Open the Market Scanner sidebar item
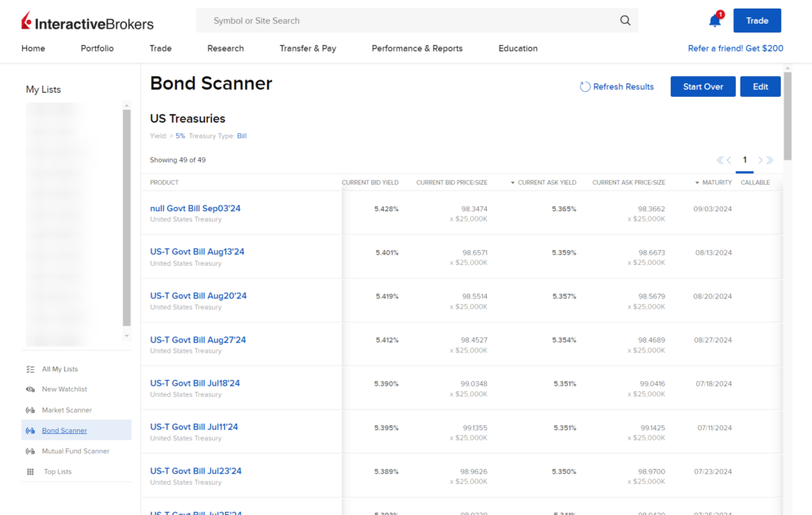812x515 pixels. [x=67, y=410]
